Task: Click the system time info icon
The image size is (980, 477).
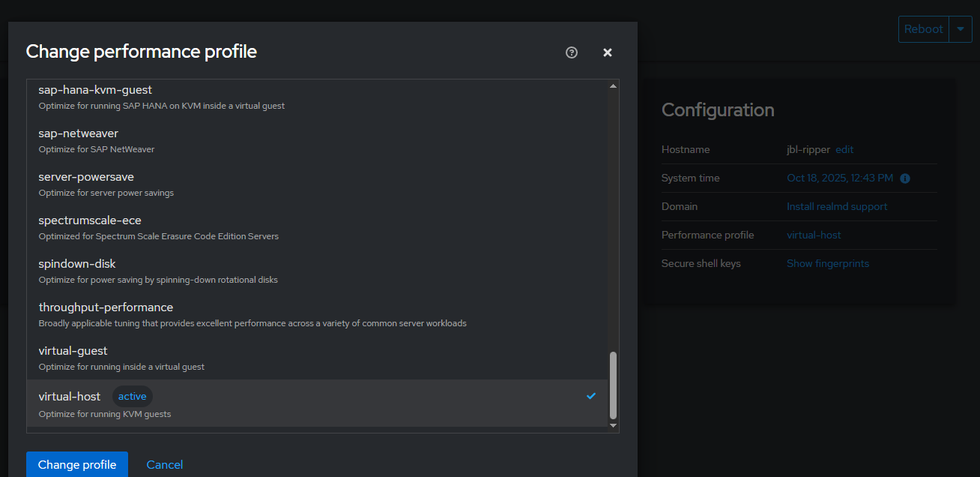Action: [905, 178]
